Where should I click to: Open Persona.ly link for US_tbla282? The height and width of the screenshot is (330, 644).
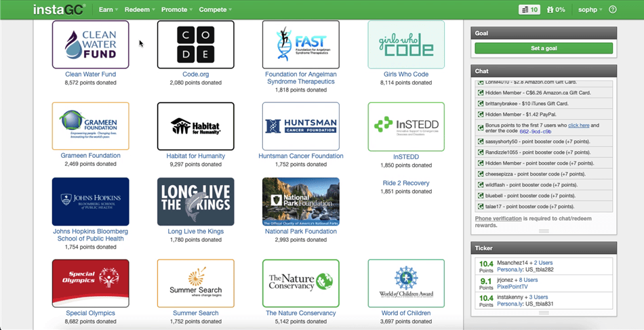click(x=510, y=269)
